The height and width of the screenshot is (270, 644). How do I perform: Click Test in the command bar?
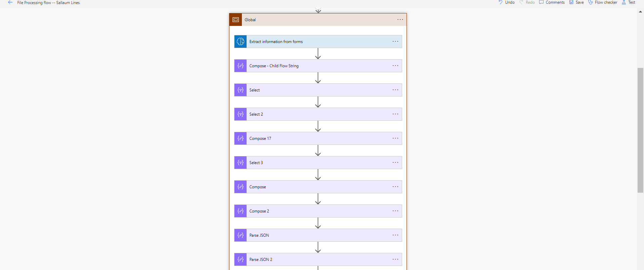(x=629, y=2)
